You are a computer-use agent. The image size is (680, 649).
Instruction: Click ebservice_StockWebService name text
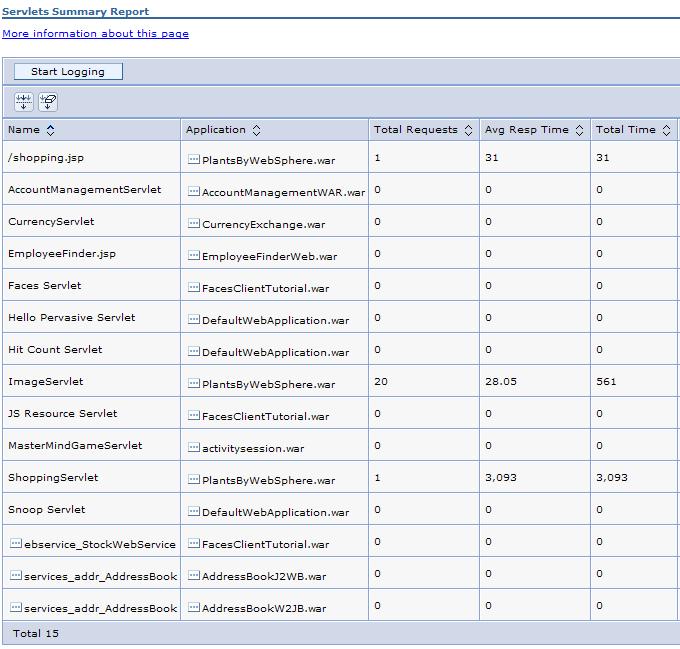pyautogui.click(x=100, y=545)
